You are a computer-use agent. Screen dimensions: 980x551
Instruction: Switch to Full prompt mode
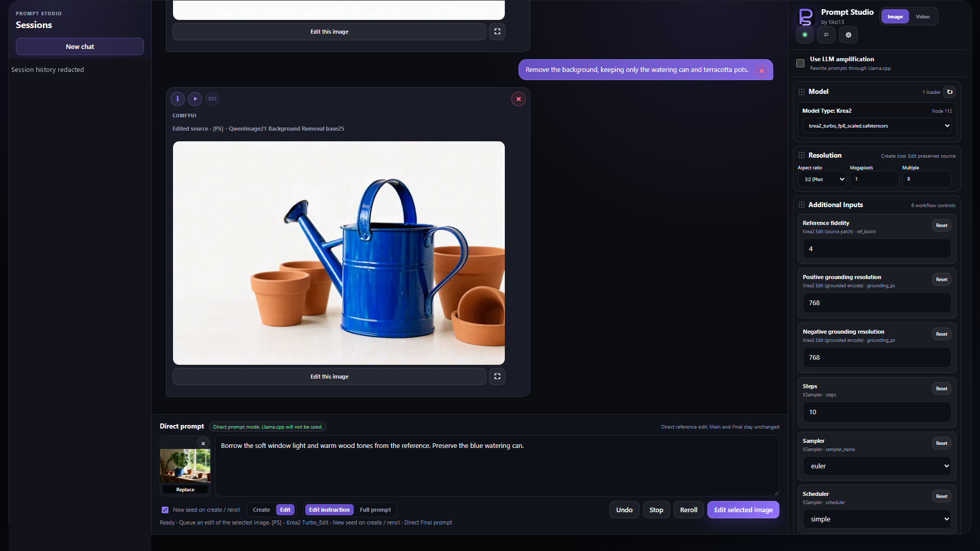pos(375,510)
